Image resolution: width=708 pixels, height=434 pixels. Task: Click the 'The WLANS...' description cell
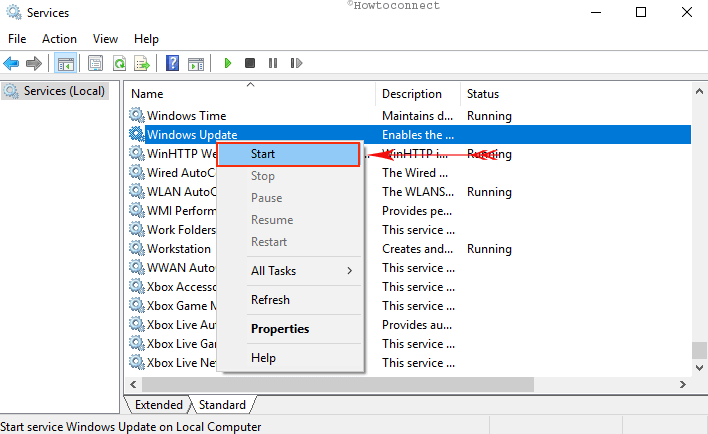418,192
